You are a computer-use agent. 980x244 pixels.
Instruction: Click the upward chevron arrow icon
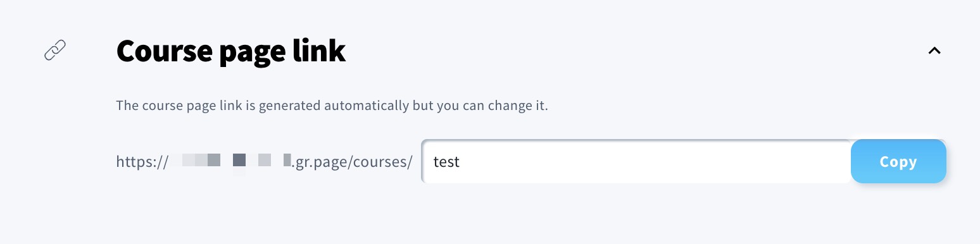(934, 51)
